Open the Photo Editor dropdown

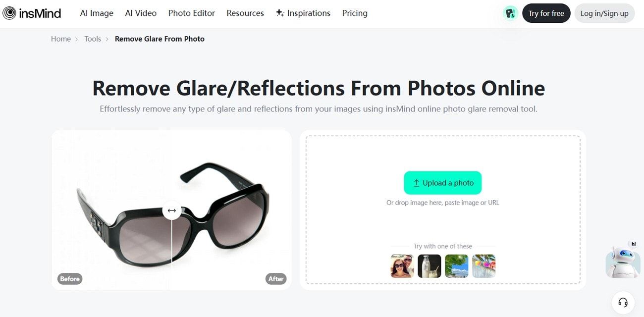191,13
